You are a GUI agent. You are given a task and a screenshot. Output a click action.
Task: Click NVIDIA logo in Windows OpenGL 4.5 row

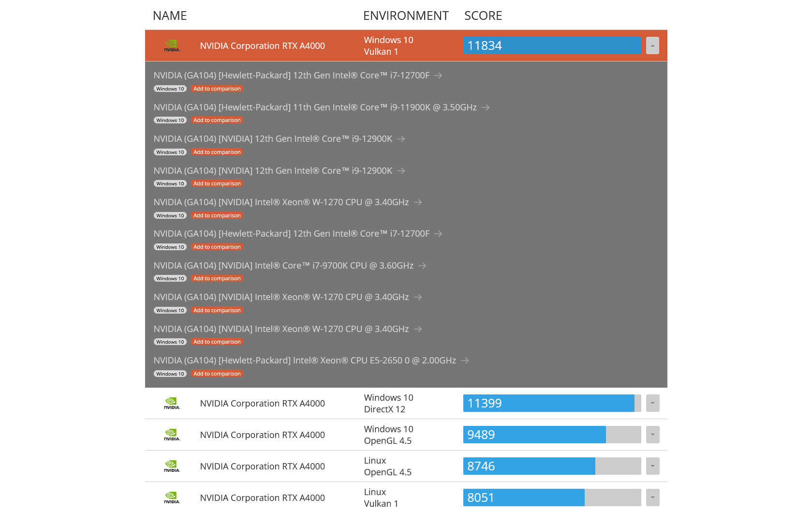172,435
